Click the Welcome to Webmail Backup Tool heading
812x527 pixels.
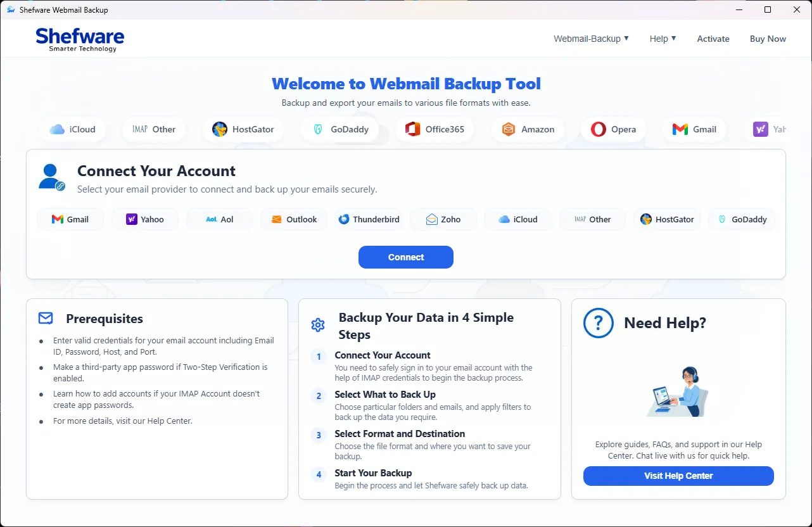coord(406,84)
